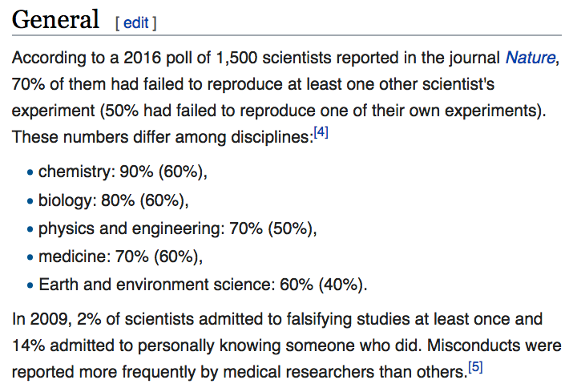
Task: Click the text "In 2009" in last paragraph
Action: click(x=40, y=319)
